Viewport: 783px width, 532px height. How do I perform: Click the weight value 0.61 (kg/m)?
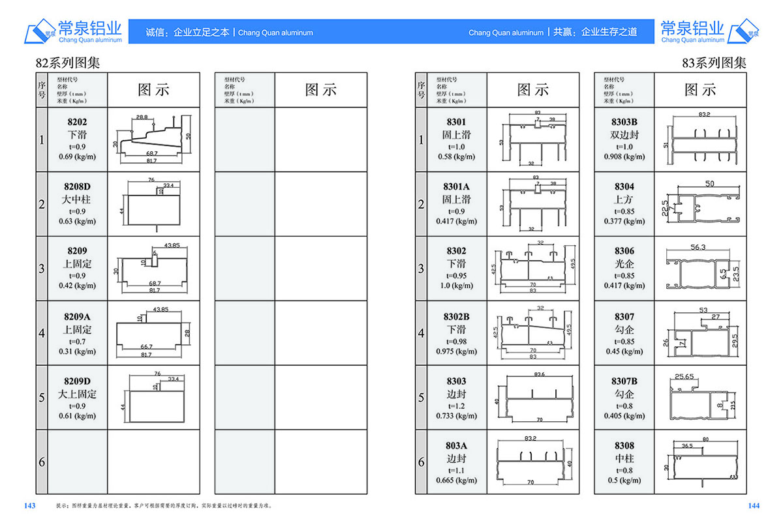(x=77, y=415)
